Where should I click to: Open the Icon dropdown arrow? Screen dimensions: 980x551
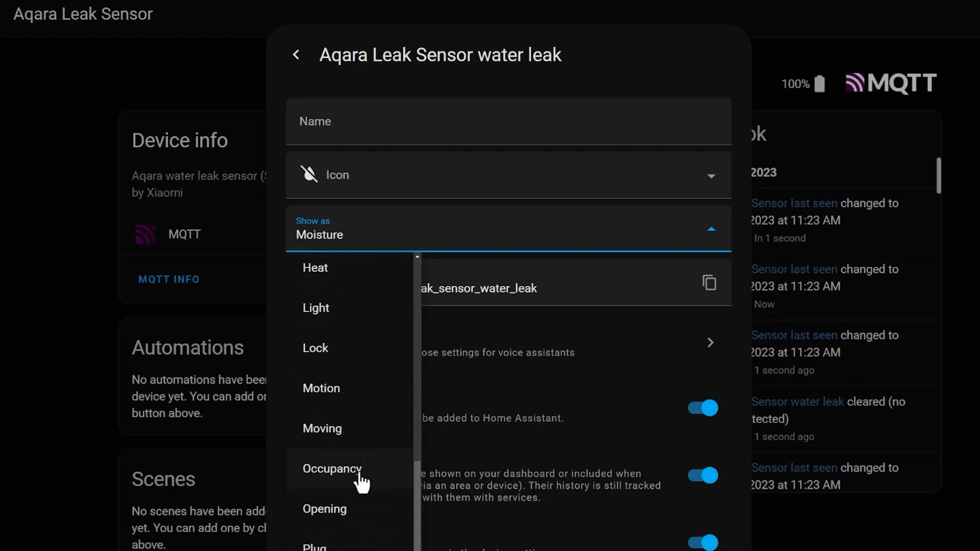click(x=711, y=175)
